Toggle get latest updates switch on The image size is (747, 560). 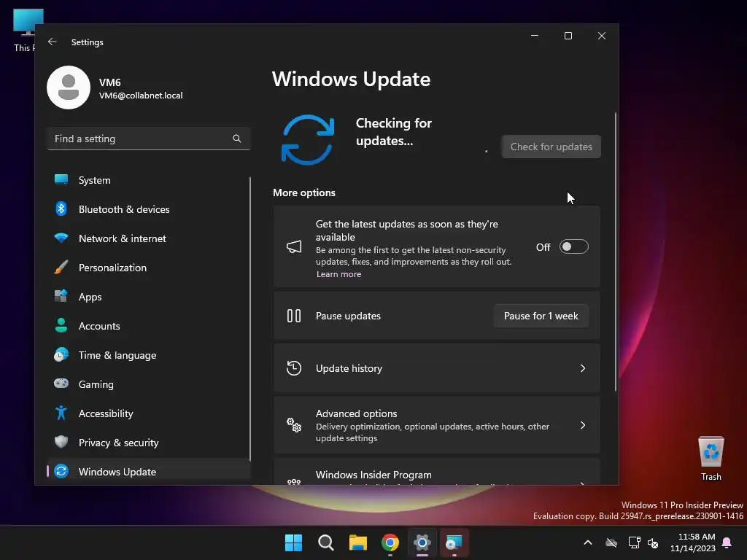[573, 246]
